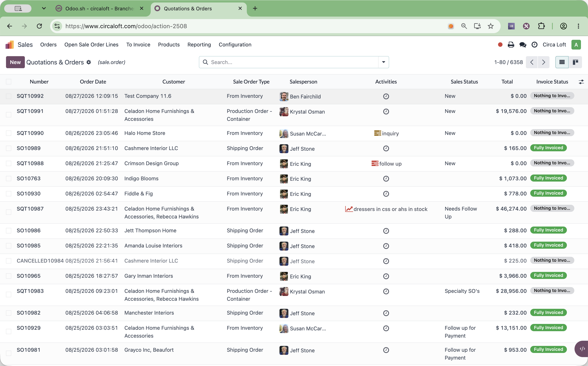
Task: Click Nothing to Invoice badge for SQT10987
Action: click(552, 208)
